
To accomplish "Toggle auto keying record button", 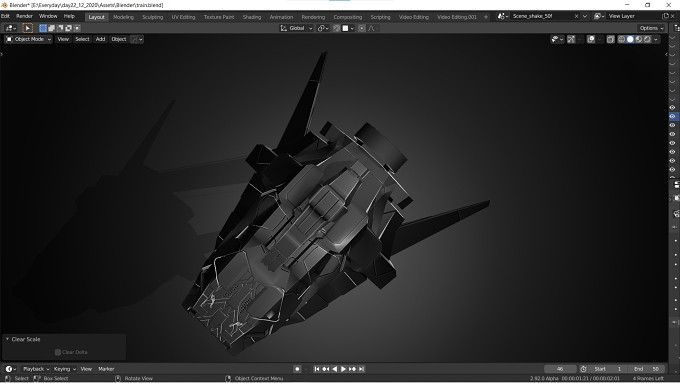I will tap(297, 369).
